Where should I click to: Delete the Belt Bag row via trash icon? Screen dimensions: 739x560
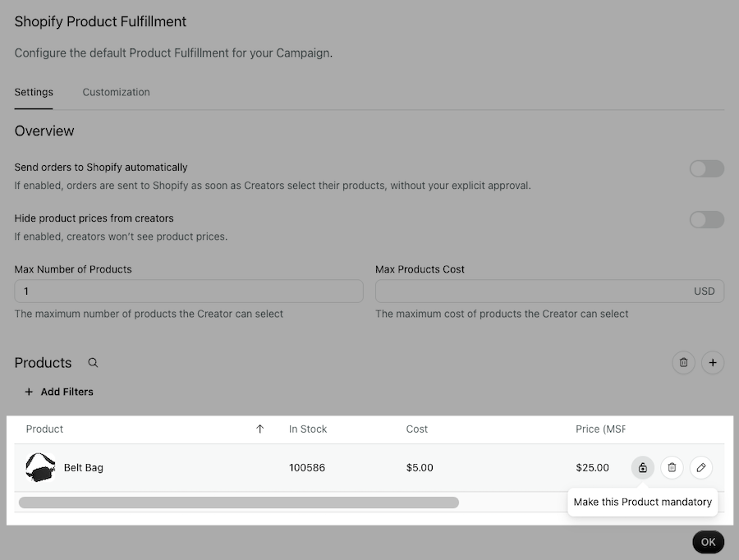pyautogui.click(x=672, y=467)
